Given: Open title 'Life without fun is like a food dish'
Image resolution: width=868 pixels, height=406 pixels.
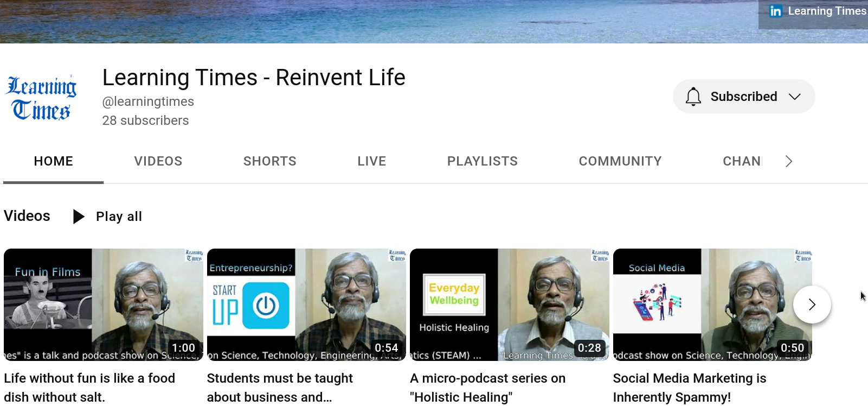Looking at the screenshot, I should (x=89, y=388).
